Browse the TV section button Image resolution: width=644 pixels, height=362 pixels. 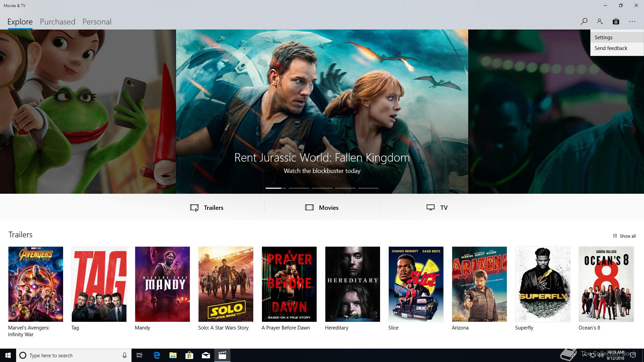point(437,207)
